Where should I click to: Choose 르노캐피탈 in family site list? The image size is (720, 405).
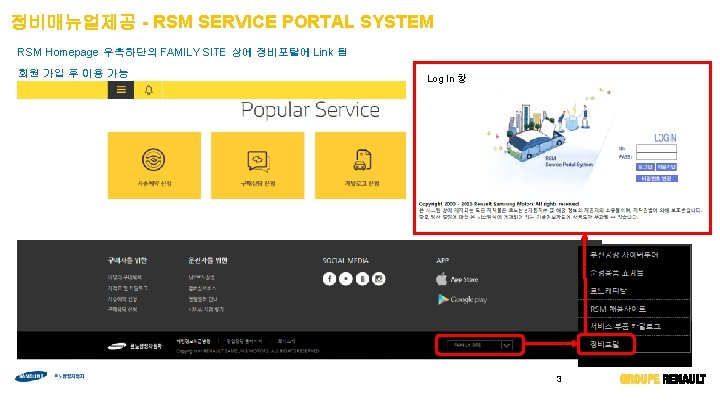(608, 291)
